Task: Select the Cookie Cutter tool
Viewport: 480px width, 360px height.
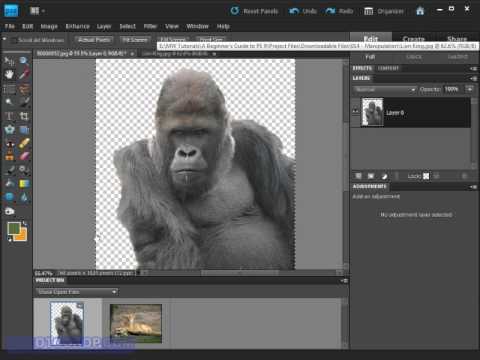Action: 9,129
